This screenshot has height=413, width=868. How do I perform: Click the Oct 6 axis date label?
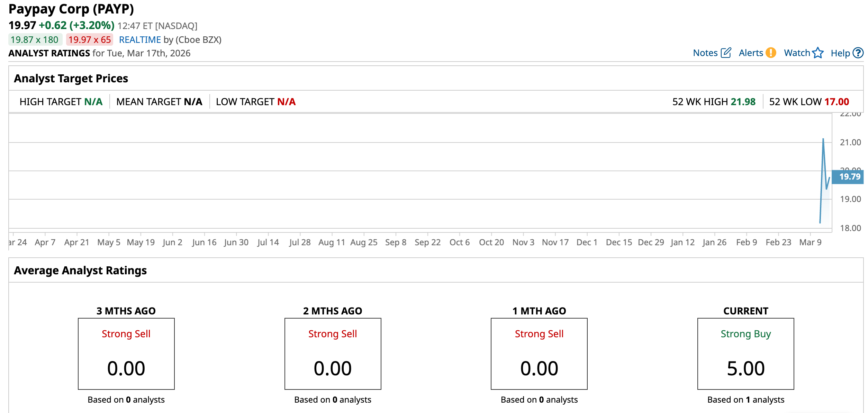coord(459,242)
